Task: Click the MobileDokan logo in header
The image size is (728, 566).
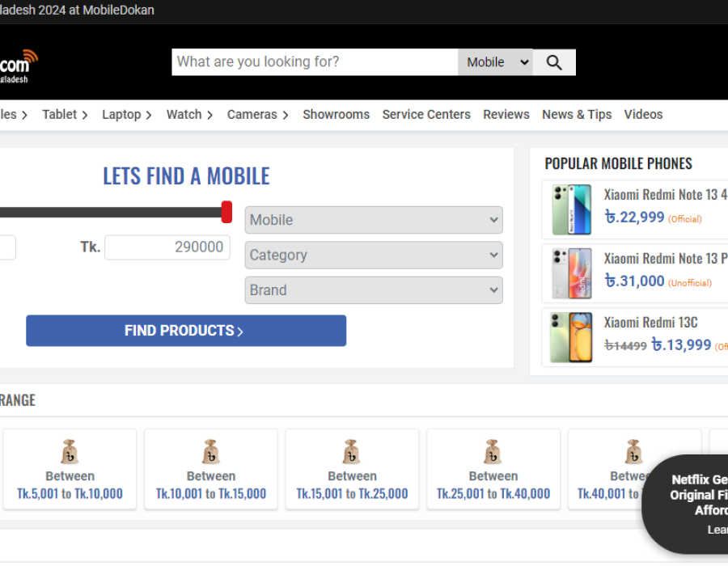Action: tap(19, 65)
